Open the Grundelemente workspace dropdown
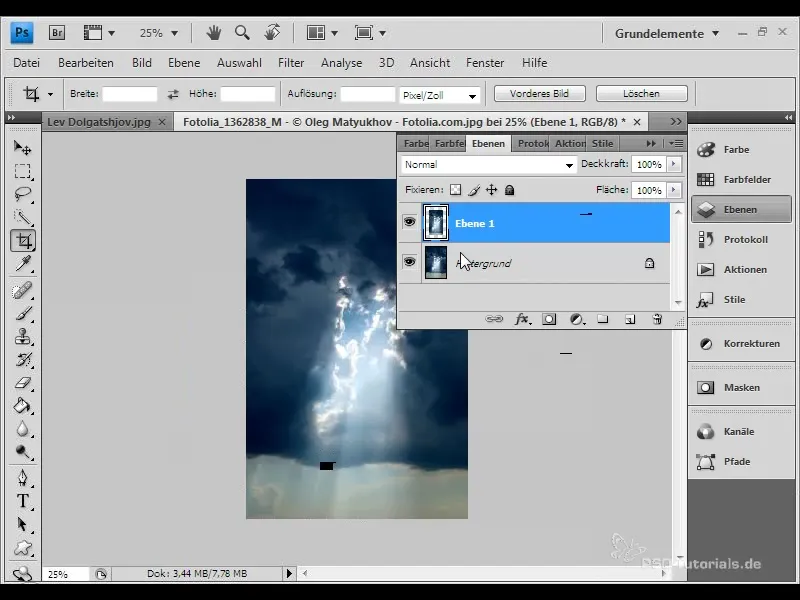 pos(667,34)
